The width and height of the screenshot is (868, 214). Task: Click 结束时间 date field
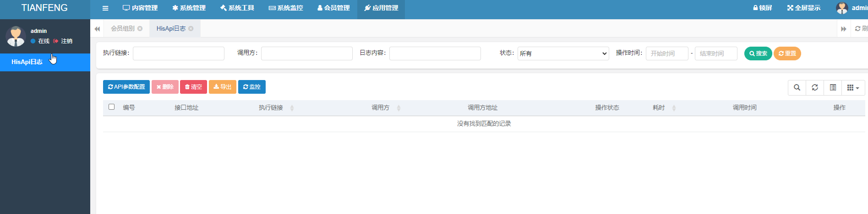(x=716, y=53)
